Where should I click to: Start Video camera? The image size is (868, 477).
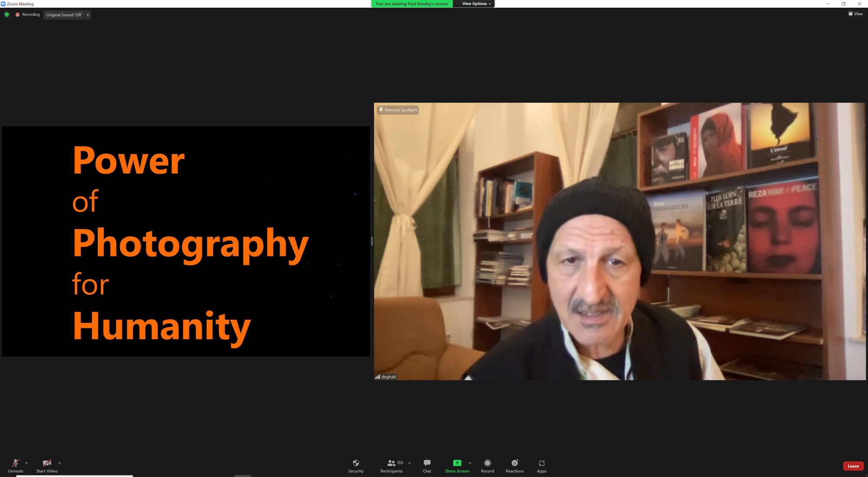click(x=47, y=466)
